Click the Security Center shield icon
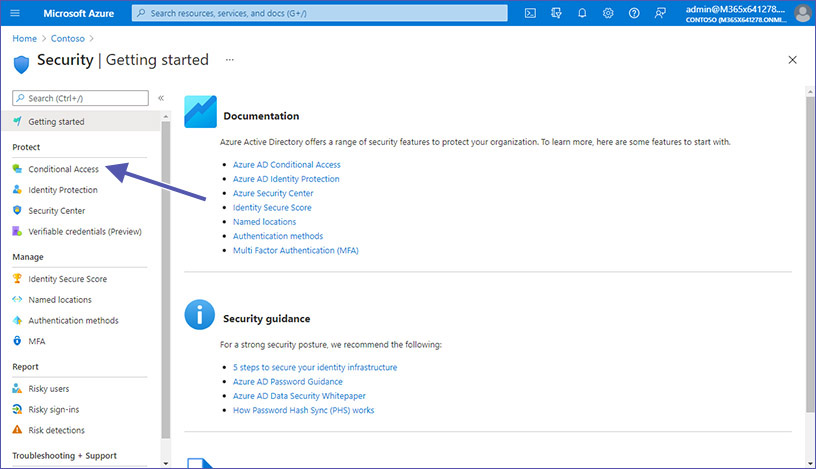Image resolution: width=816 pixels, height=469 pixels. coord(17,210)
